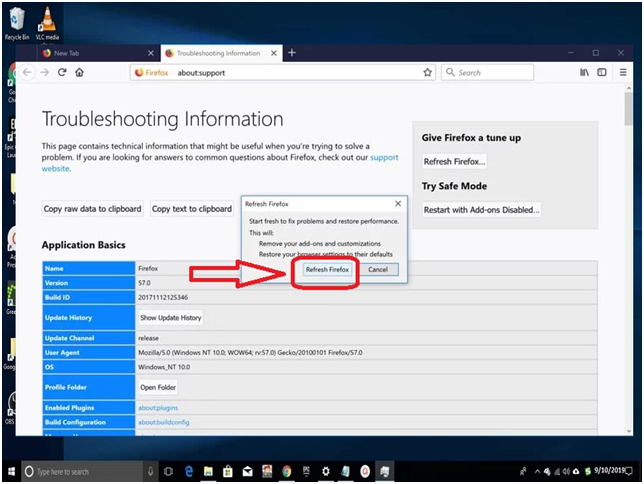644x484 pixels.
Task: Select the Build ID value 20171112125346
Action: [x=163, y=297]
